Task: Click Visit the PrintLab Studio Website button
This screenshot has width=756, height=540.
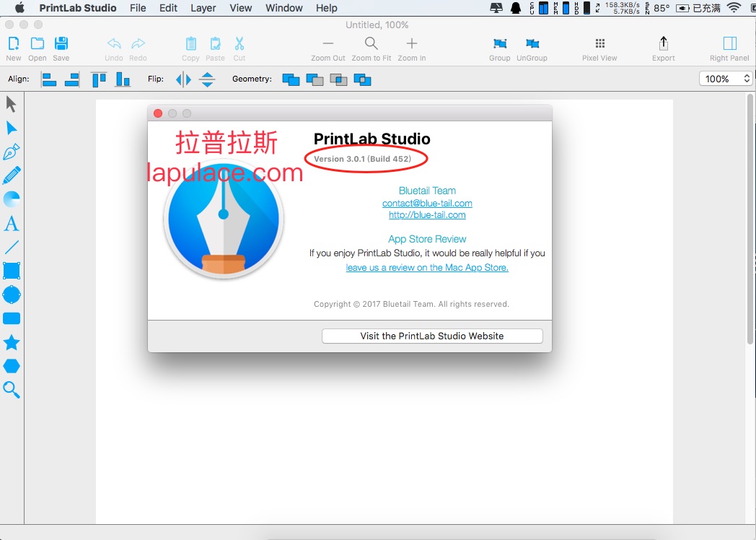Action: coord(432,336)
